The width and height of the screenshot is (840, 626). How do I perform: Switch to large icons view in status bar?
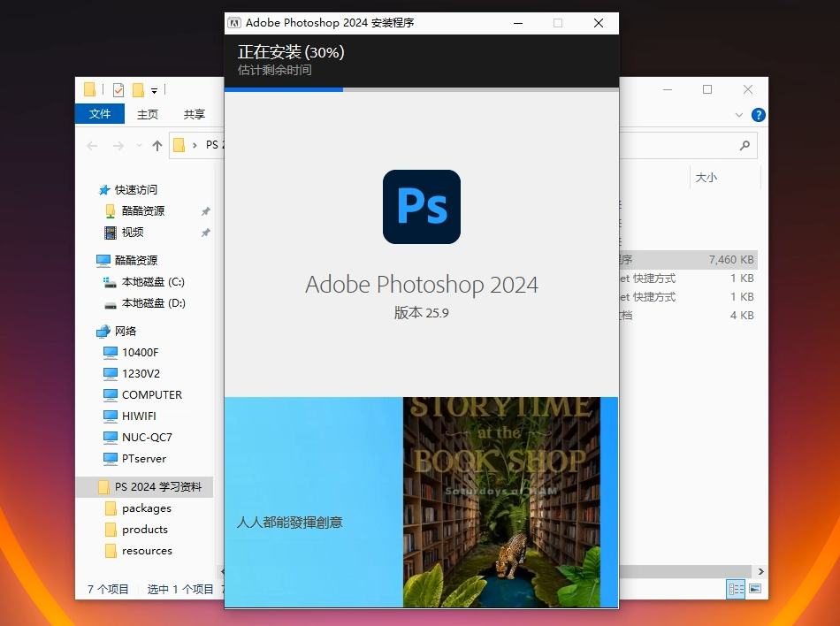[754, 589]
